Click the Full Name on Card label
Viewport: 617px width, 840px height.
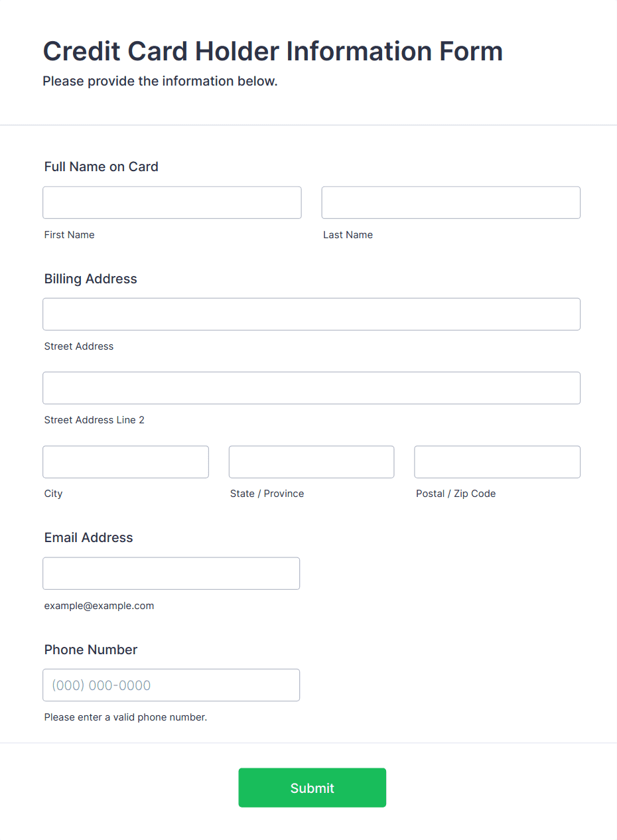click(102, 167)
